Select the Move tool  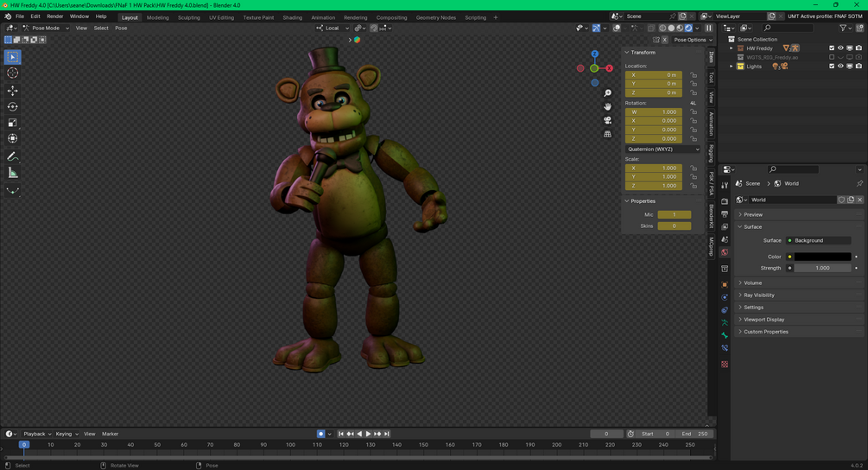13,91
